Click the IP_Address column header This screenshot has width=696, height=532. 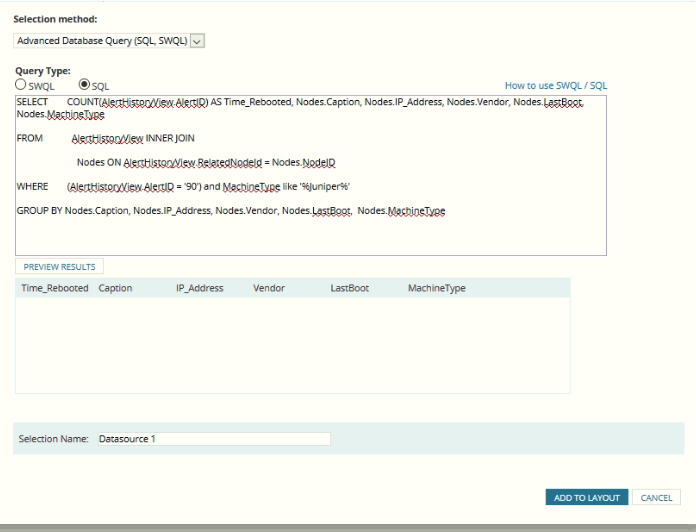point(200,288)
